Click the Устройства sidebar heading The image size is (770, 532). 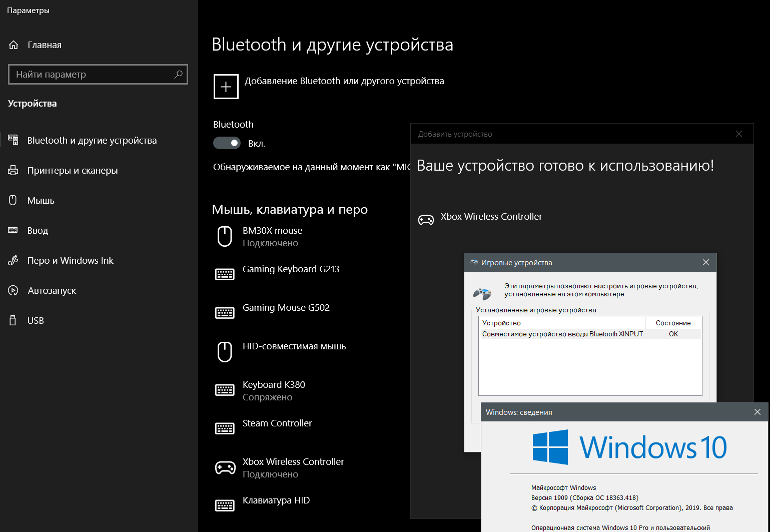pyautogui.click(x=33, y=104)
